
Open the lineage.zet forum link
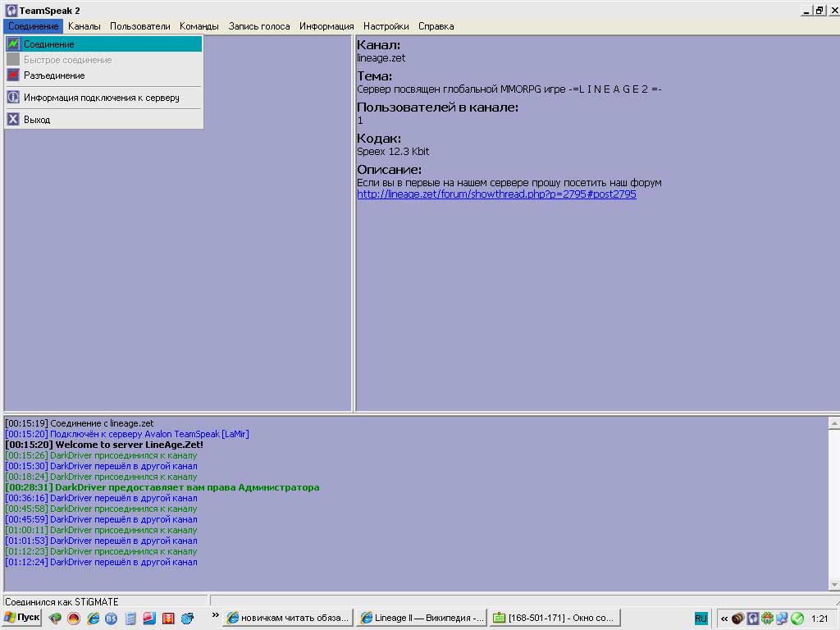tap(496, 194)
